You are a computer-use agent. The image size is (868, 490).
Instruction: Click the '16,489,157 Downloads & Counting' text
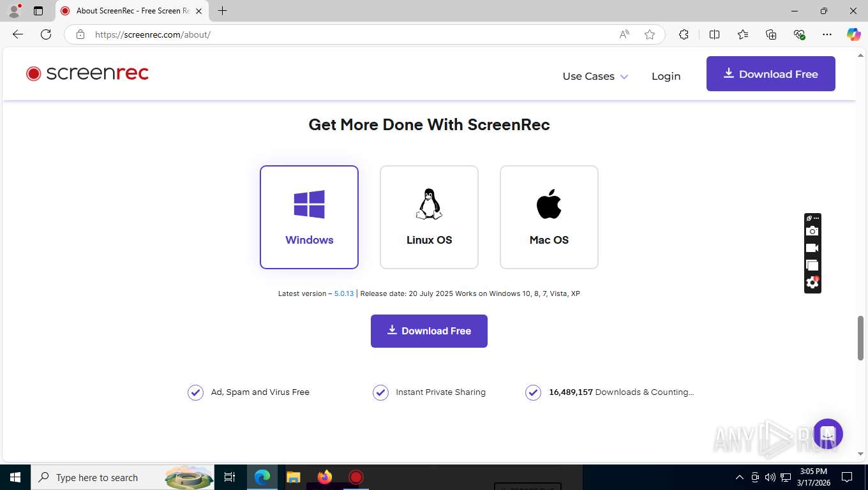621,392
